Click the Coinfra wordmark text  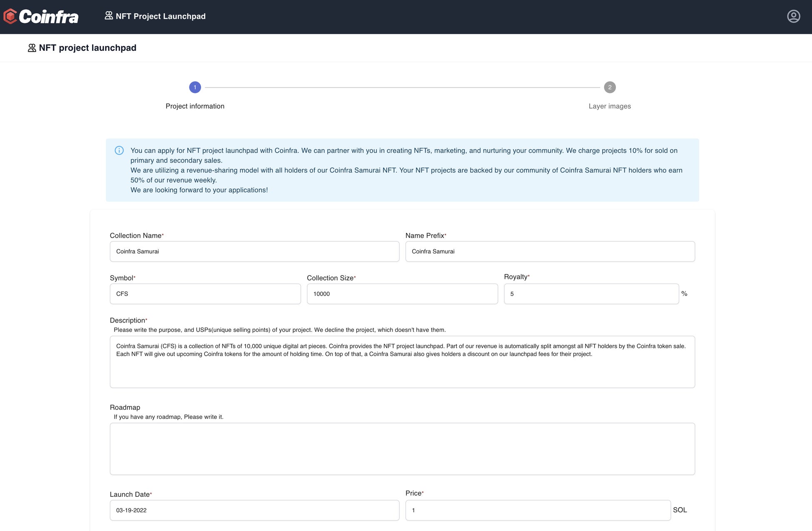[x=49, y=17]
